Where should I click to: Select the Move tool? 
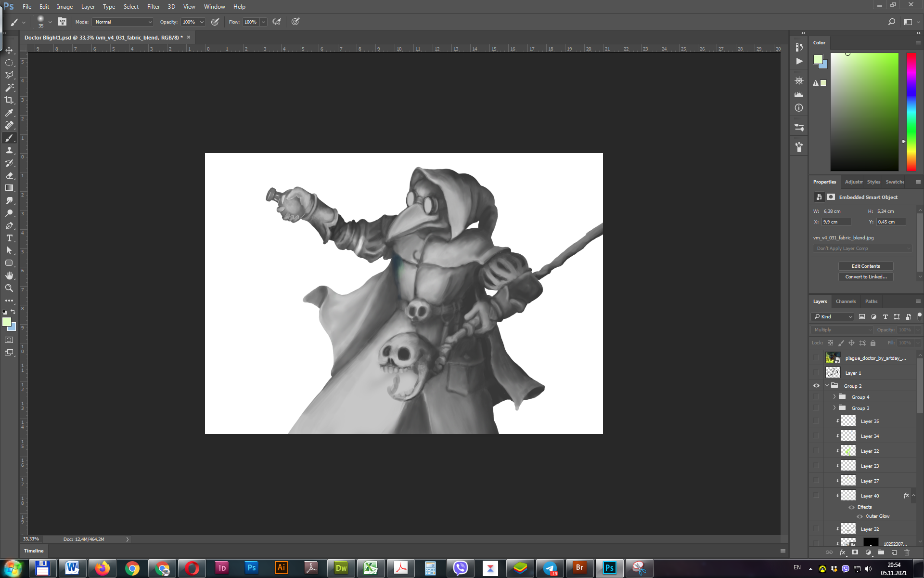(x=9, y=50)
